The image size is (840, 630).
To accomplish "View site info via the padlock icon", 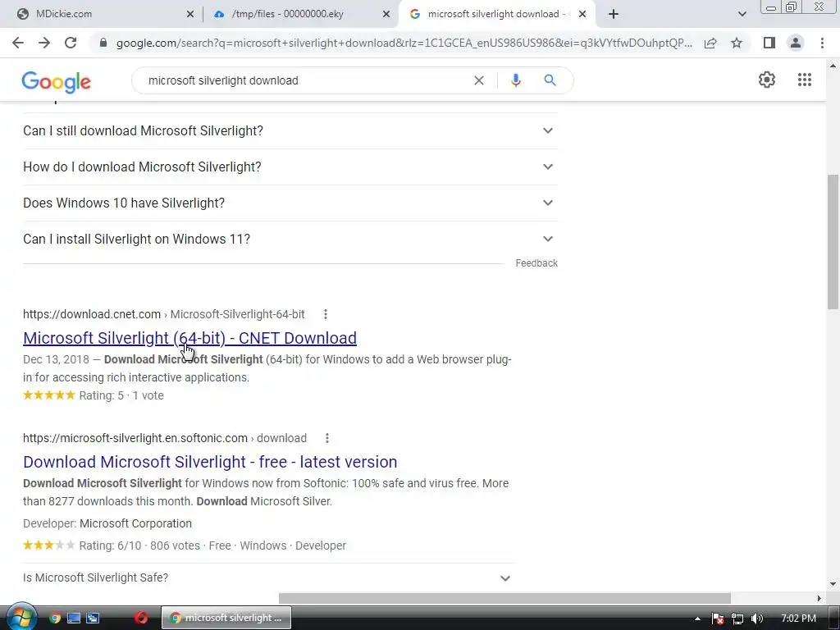I will 103,43.
